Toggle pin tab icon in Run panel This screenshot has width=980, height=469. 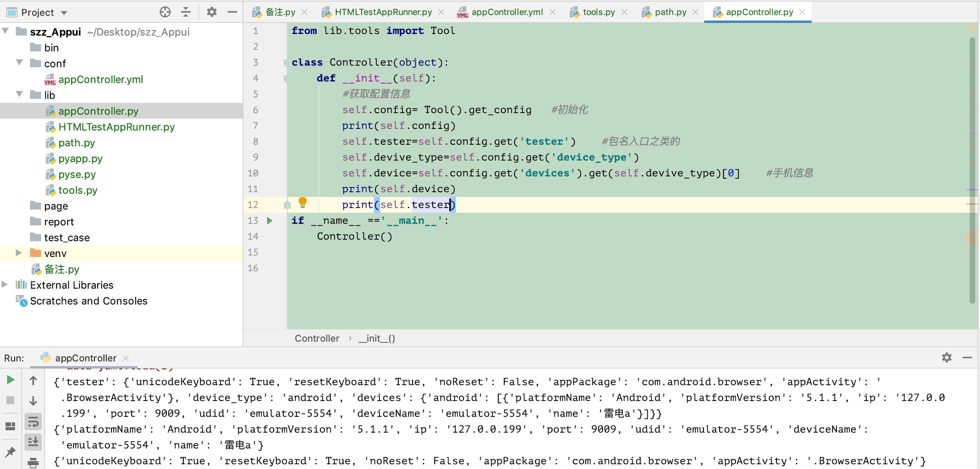pos(11,452)
